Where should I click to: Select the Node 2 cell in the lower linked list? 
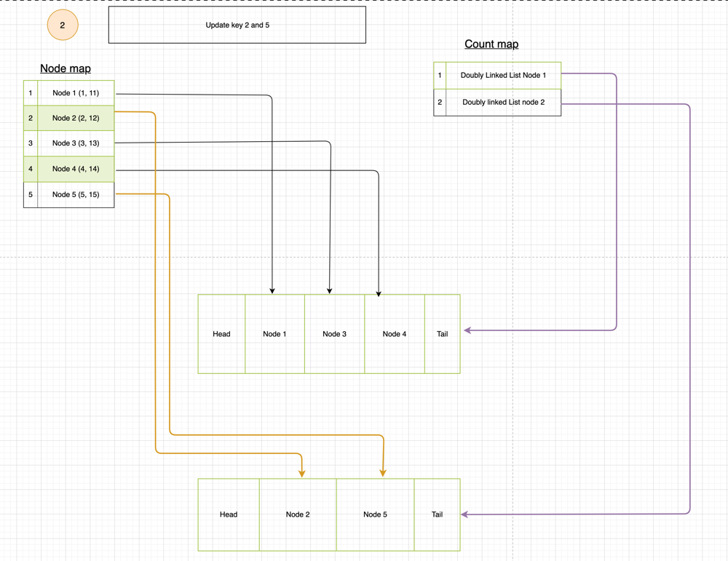pyautogui.click(x=298, y=514)
